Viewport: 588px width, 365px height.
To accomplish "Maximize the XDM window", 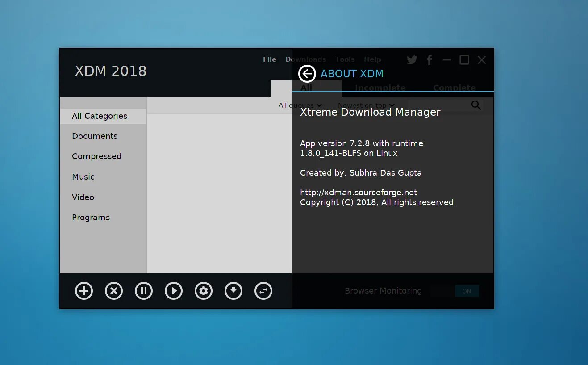I will [464, 60].
